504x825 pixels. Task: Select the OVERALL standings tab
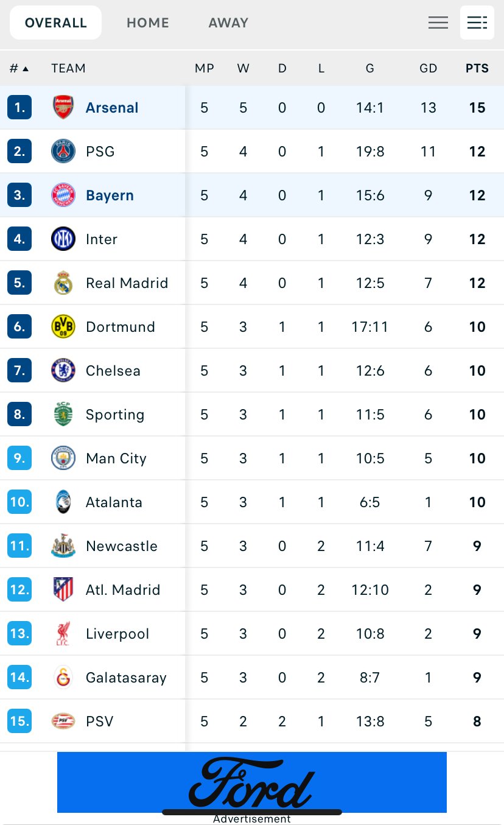pos(56,23)
